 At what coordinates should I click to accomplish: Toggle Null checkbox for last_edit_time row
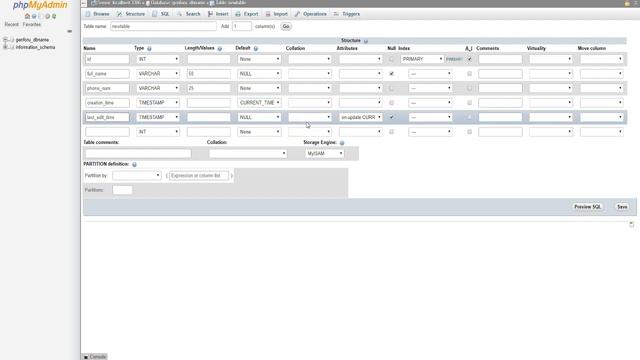[x=391, y=117]
